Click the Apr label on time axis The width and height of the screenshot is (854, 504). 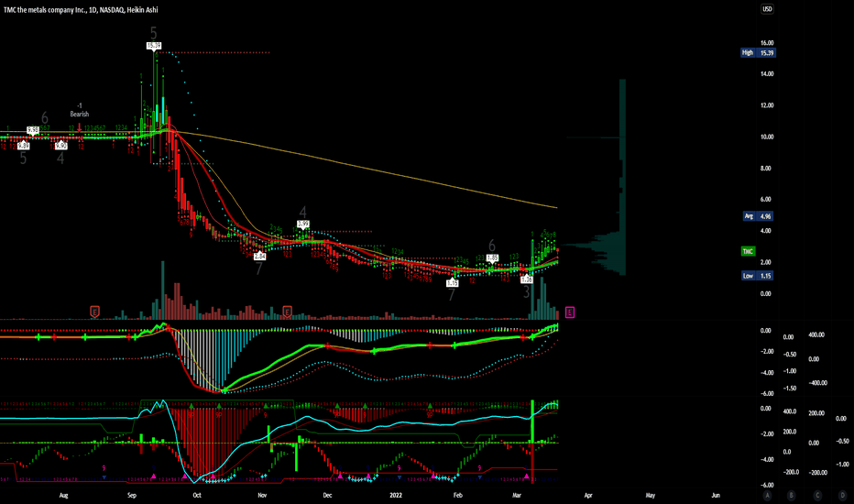point(588,495)
